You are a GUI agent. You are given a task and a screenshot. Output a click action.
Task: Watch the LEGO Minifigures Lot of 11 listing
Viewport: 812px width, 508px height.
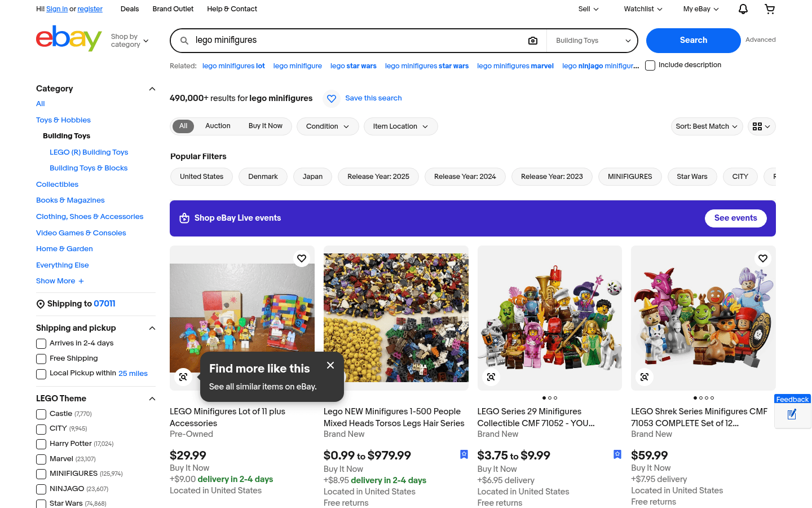(x=302, y=259)
